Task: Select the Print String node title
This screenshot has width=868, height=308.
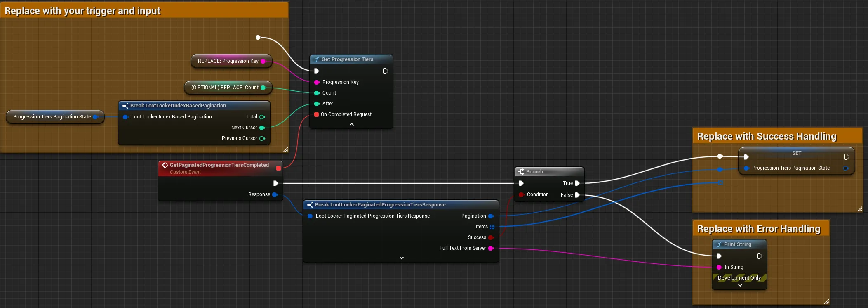Action: point(738,244)
